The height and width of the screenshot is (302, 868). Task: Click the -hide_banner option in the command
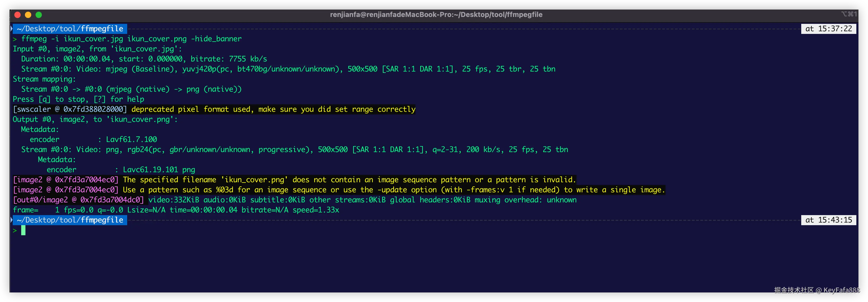(216, 39)
